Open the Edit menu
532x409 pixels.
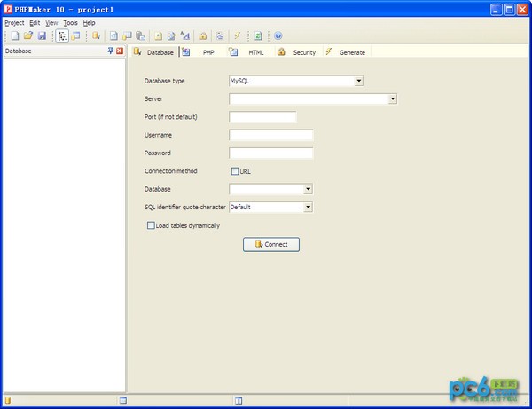tap(35, 23)
